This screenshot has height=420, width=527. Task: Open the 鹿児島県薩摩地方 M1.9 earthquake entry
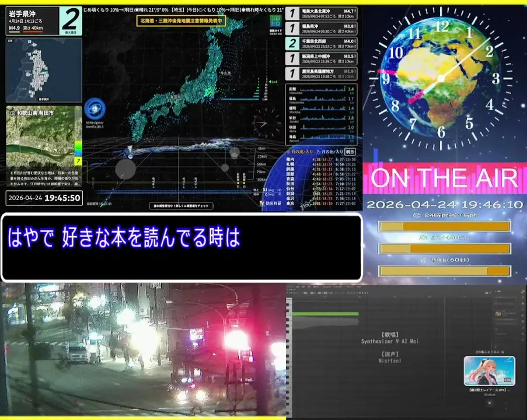pos(322,74)
